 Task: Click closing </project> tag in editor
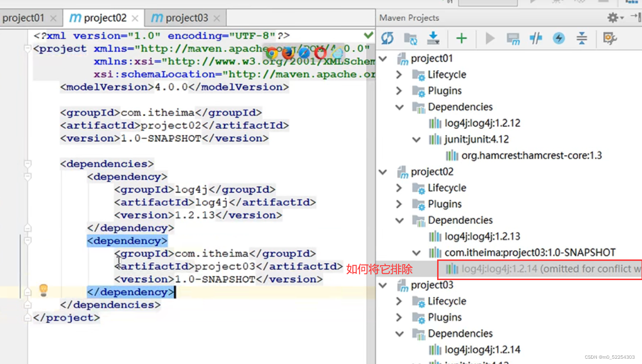pos(67,318)
